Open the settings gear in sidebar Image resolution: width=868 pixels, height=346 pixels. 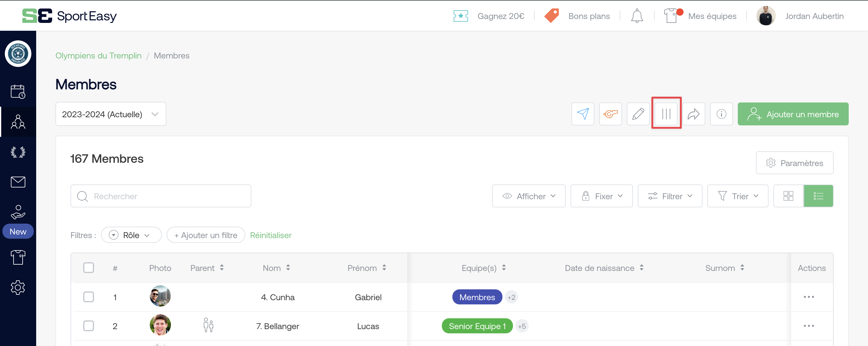click(18, 287)
